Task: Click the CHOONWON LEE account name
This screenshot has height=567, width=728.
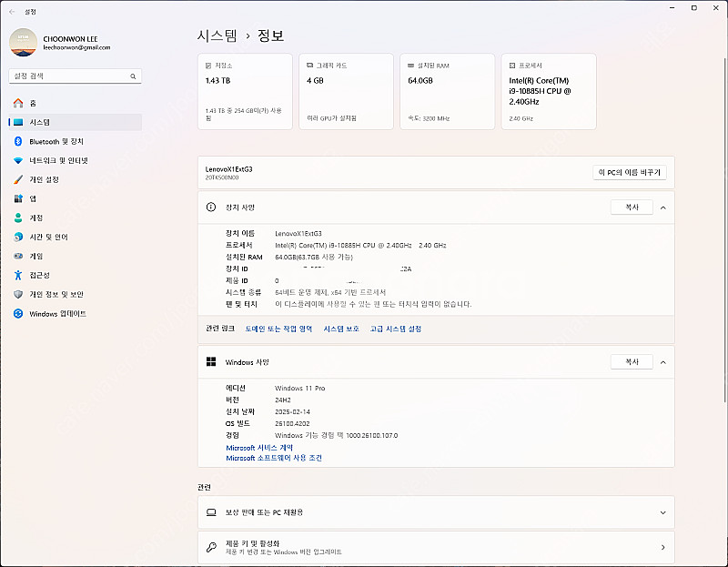Action: [71, 39]
